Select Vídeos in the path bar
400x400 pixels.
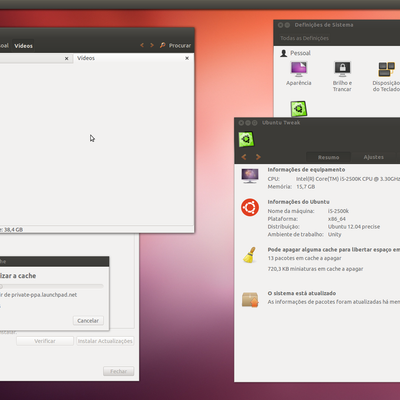tap(23, 46)
